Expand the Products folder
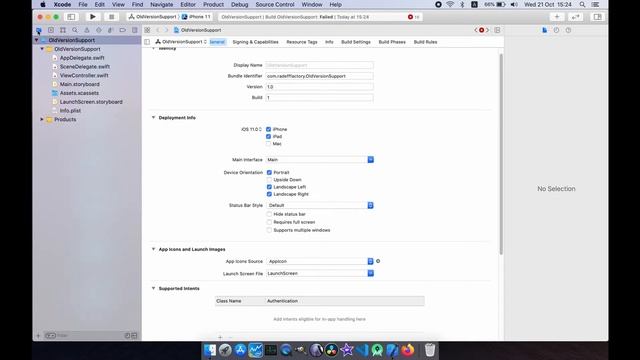 tap(42, 120)
